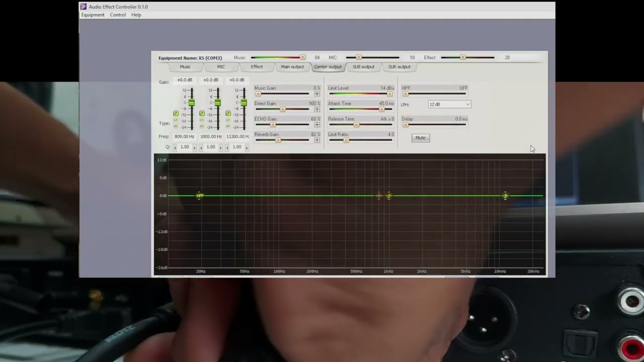Select the HPF marker on the EQ graph

tap(200, 196)
